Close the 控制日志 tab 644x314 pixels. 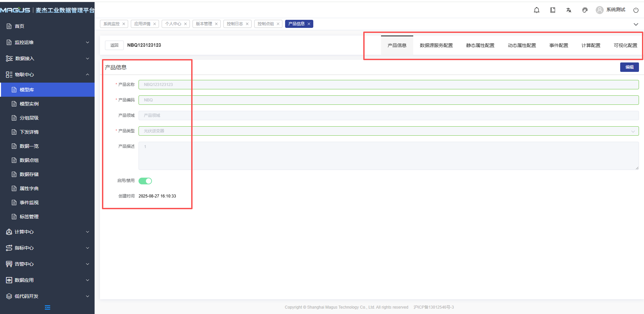pyautogui.click(x=247, y=24)
